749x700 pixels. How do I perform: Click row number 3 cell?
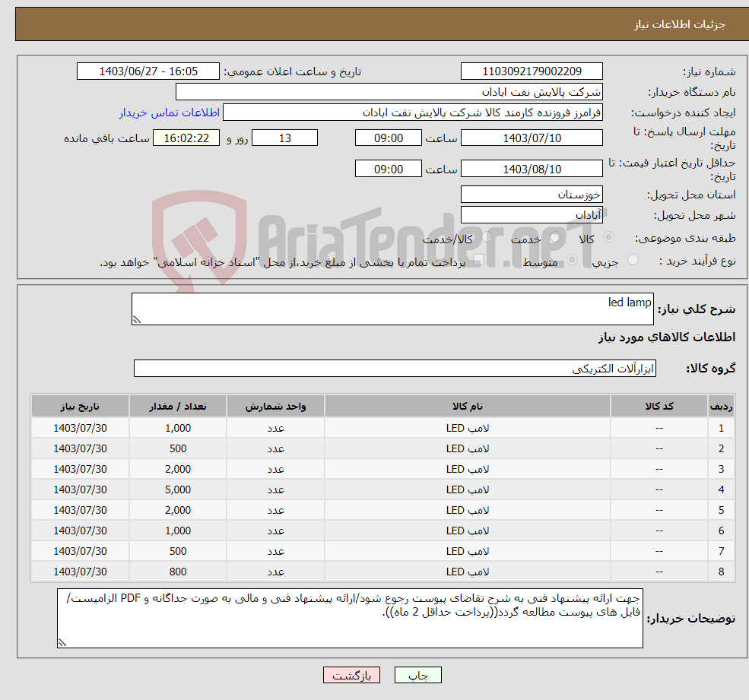tap(722, 469)
